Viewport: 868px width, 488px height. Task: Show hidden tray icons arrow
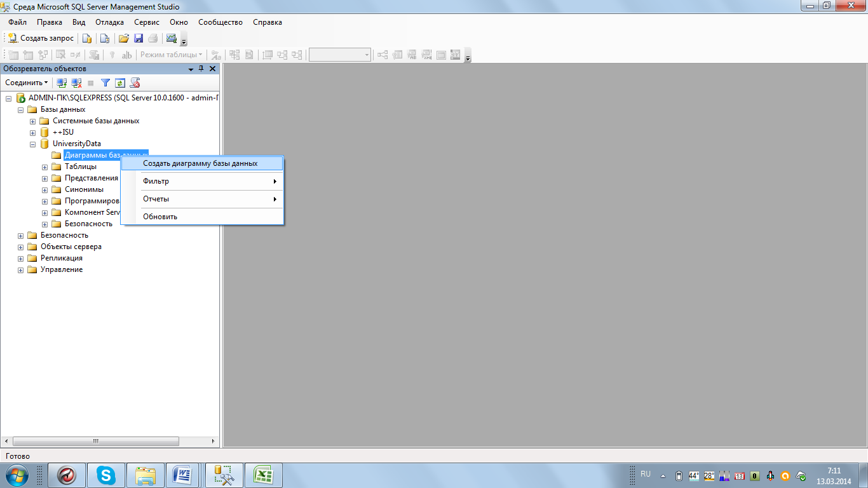663,475
